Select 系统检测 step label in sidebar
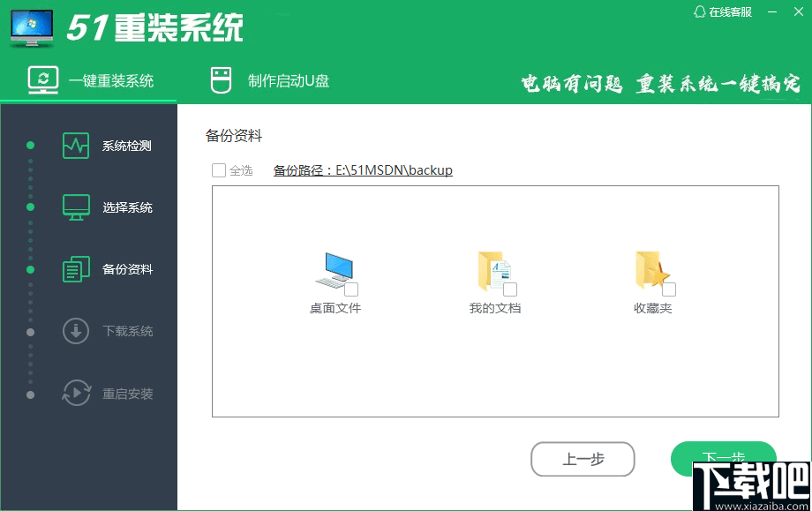This screenshot has width=812, height=511. (127, 146)
